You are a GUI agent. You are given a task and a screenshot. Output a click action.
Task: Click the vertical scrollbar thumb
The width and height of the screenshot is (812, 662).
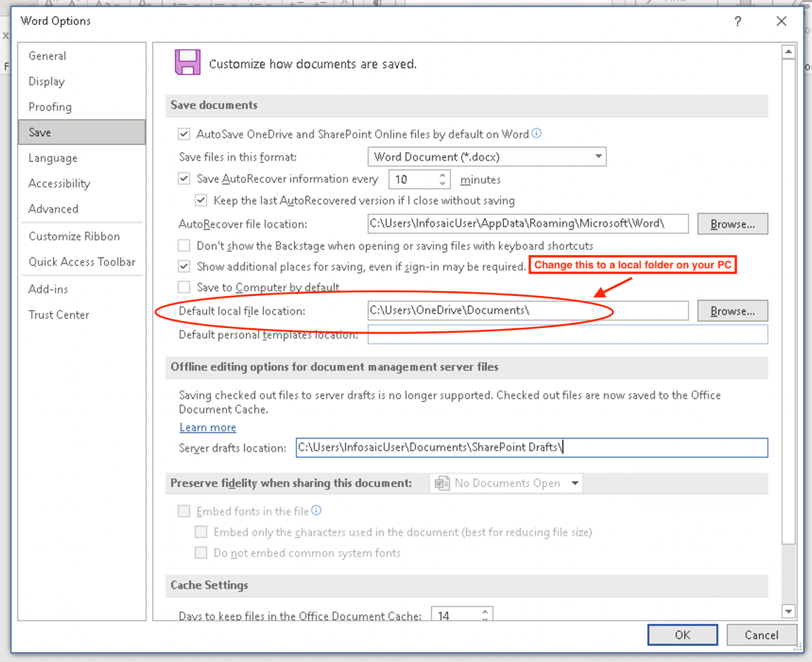pos(788,302)
